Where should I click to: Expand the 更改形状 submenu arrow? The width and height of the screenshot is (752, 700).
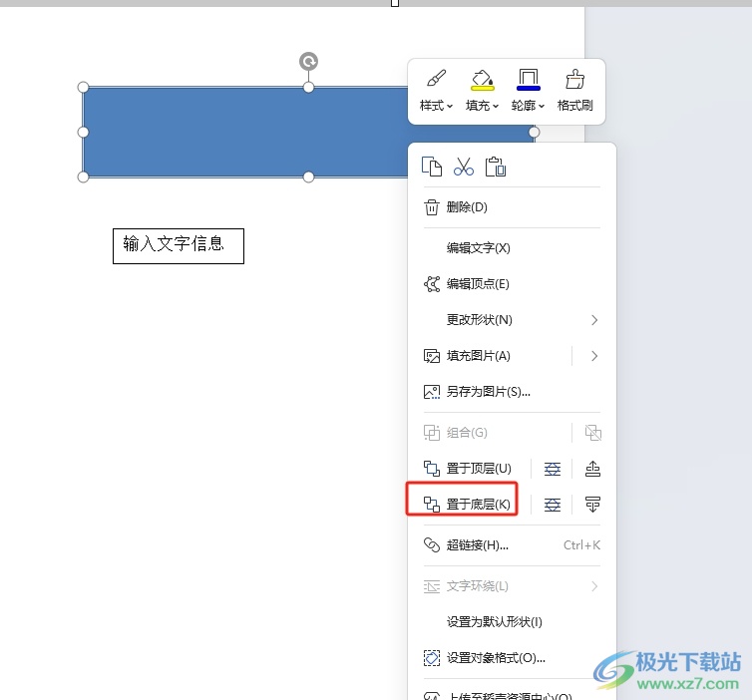point(594,320)
